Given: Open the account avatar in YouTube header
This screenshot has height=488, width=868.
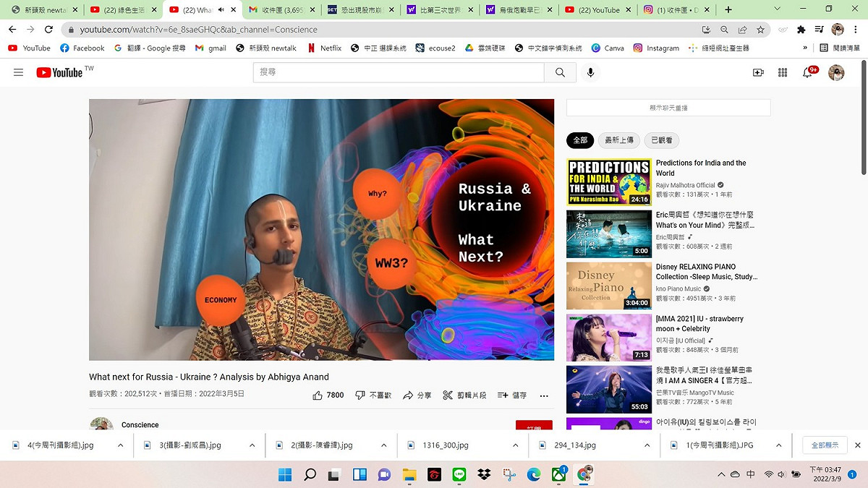Looking at the screenshot, I should [x=836, y=72].
